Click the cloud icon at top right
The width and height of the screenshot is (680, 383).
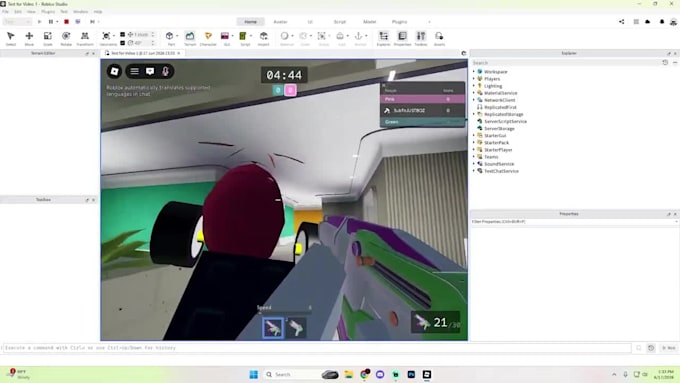647,22
